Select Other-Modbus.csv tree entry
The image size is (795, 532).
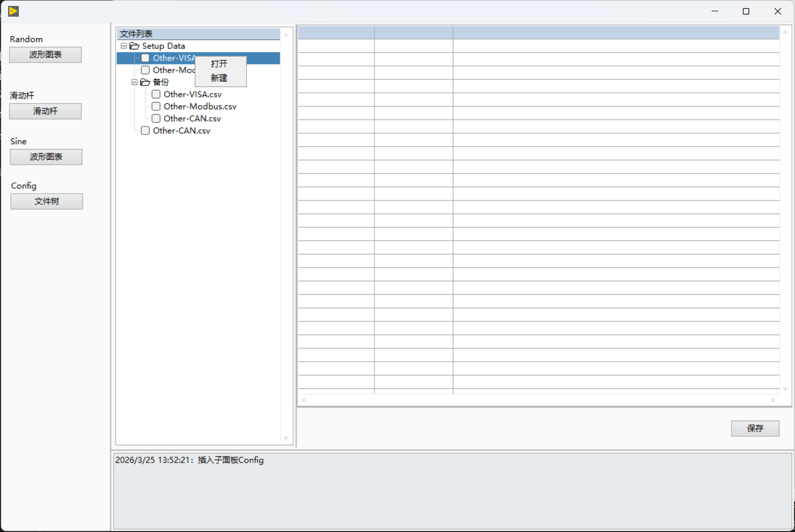point(200,107)
